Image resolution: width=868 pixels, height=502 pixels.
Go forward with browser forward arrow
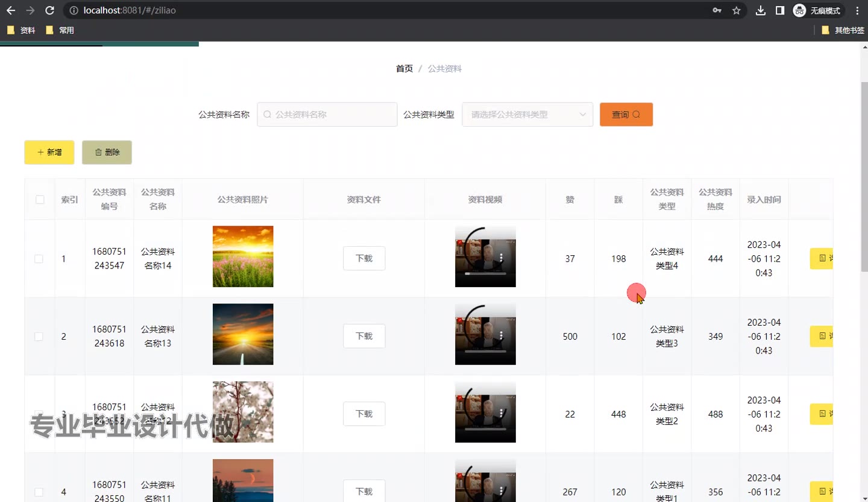30,10
